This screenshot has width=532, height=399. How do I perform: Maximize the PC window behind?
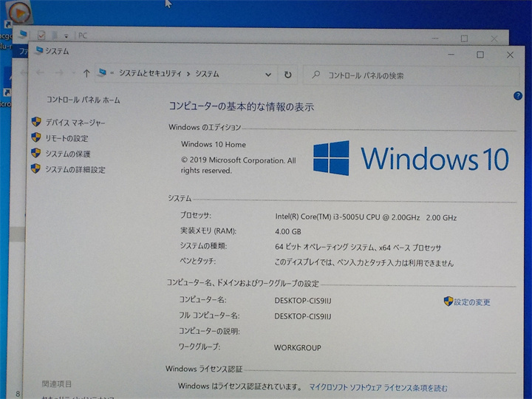(464, 38)
